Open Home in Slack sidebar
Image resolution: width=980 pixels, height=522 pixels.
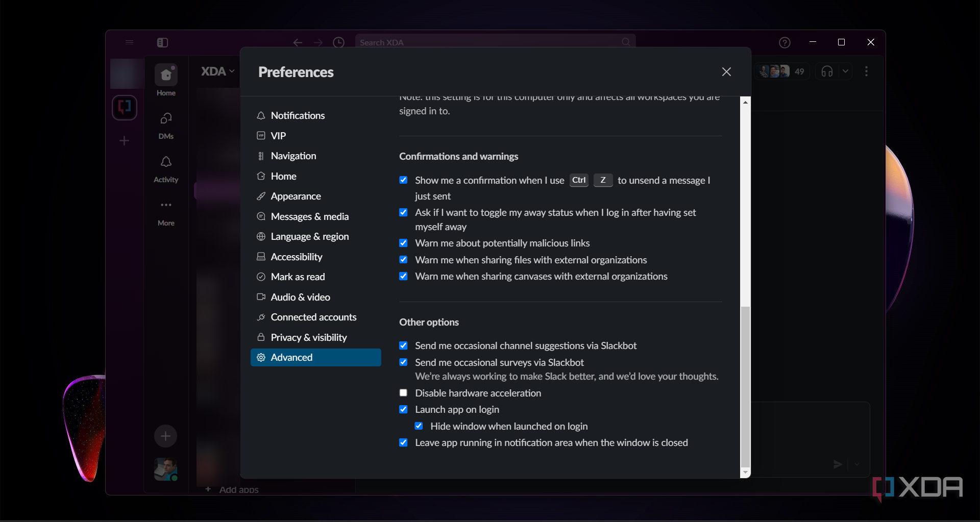click(166, 81)
